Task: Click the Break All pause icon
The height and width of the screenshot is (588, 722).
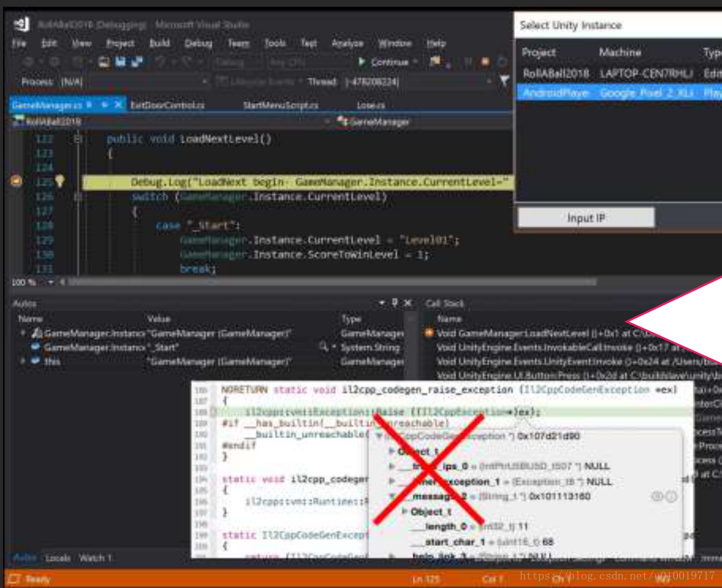Action: pyautogui.click(x=468, y=62)
